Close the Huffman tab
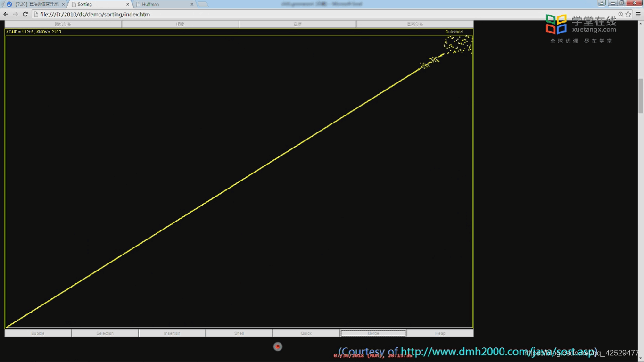The width and height of the screenshot is (644, 362). [192, 4]
